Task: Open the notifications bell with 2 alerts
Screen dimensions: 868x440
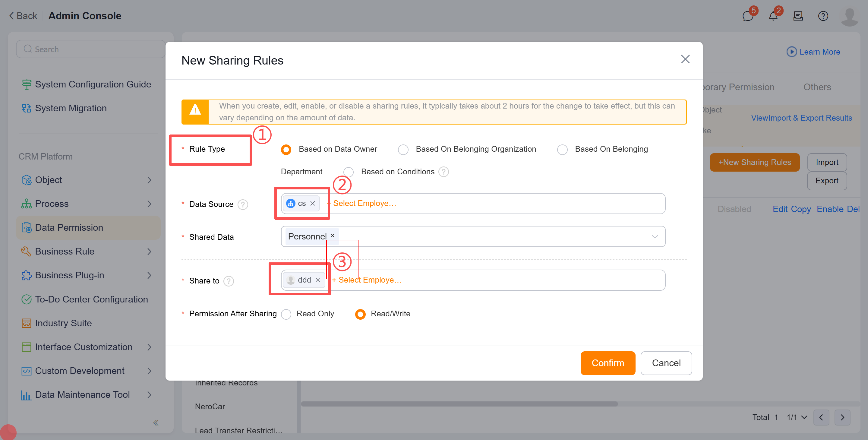Action: (x=773, y=16)
